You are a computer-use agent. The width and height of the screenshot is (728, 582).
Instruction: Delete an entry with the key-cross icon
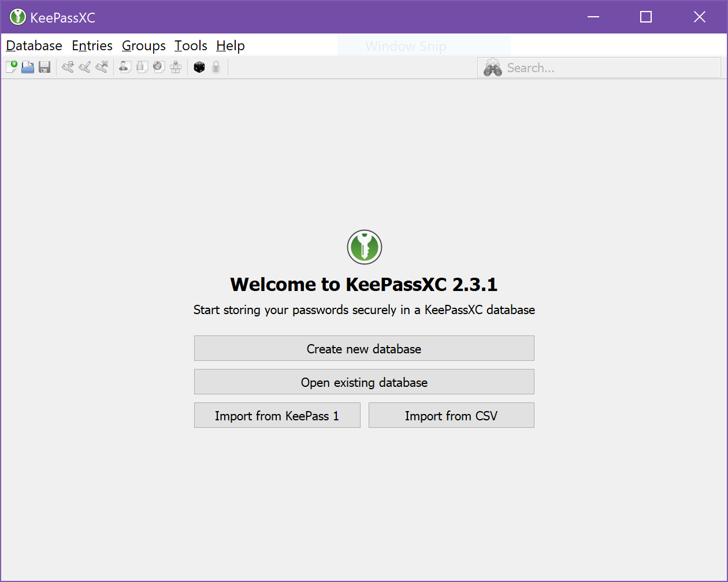[102, 67]
